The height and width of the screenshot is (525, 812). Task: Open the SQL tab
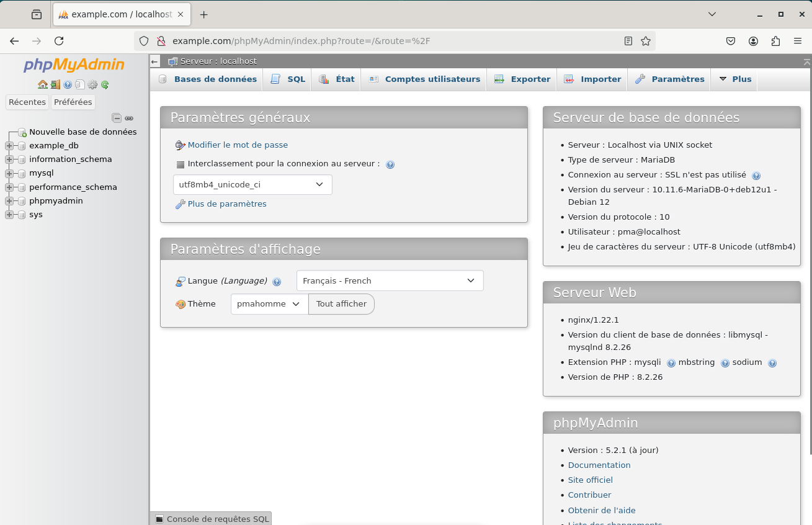point(288,79)
